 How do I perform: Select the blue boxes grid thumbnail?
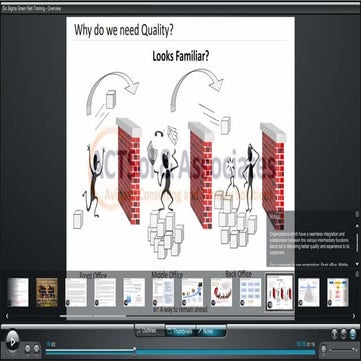(251, 292)
